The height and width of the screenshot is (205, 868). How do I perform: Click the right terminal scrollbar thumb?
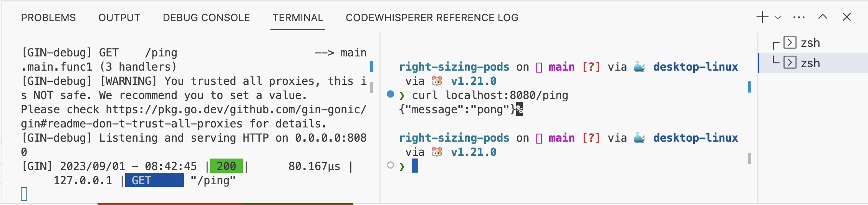click(x=750, y=158)
